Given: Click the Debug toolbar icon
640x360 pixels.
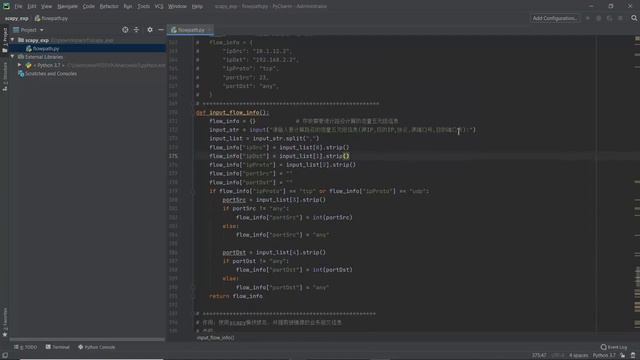Looking at the screenshot, I should [x=599, y=18].
